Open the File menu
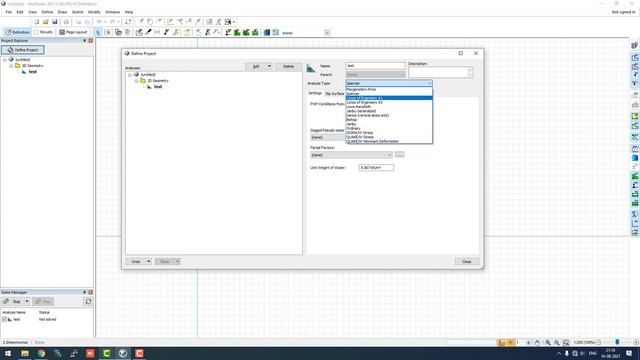The width and height of the screenshot is (640, 360). click(x=9, y=12)
